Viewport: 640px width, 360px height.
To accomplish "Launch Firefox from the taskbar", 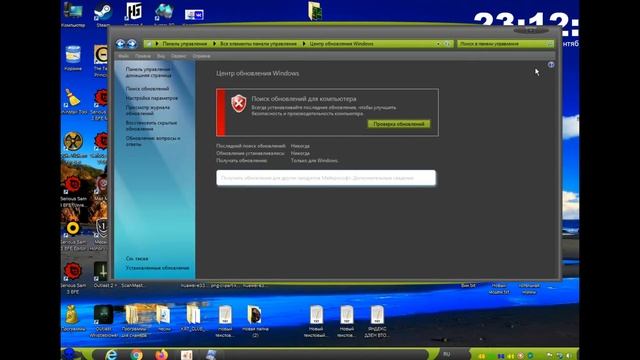I will tap(162, 354).
